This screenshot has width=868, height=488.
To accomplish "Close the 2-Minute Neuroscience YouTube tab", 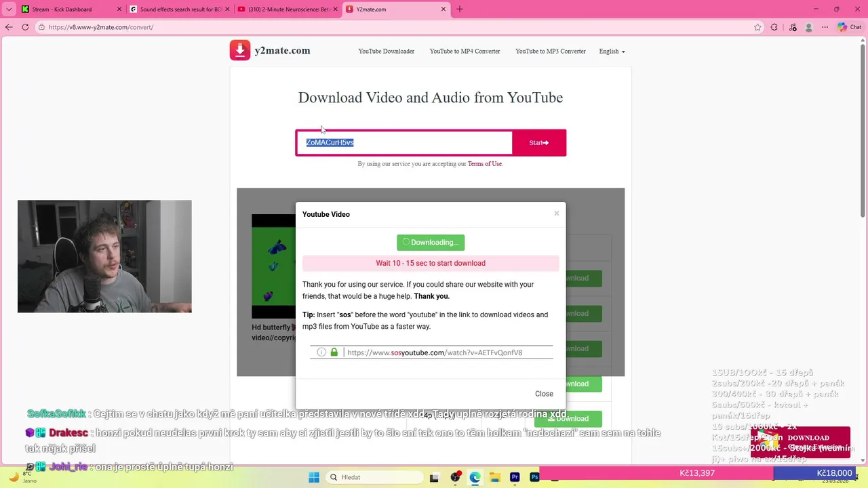I will coord(336,9).
